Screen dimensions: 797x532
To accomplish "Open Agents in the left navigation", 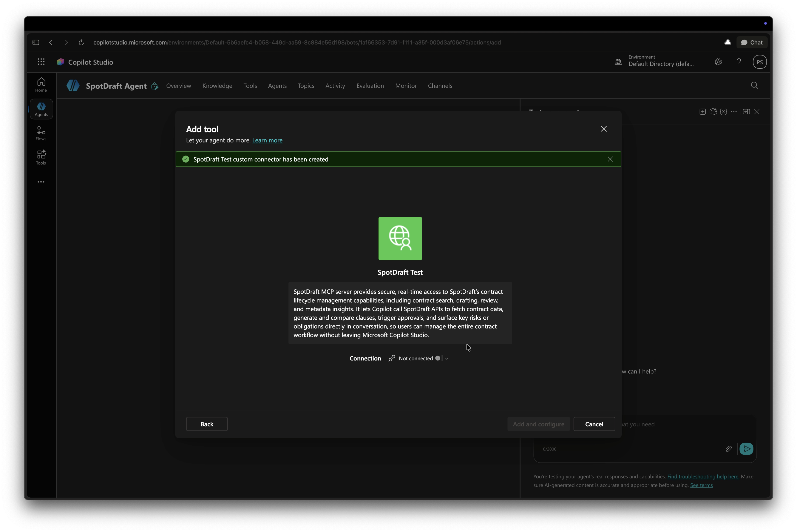I will tap(41, 109).
